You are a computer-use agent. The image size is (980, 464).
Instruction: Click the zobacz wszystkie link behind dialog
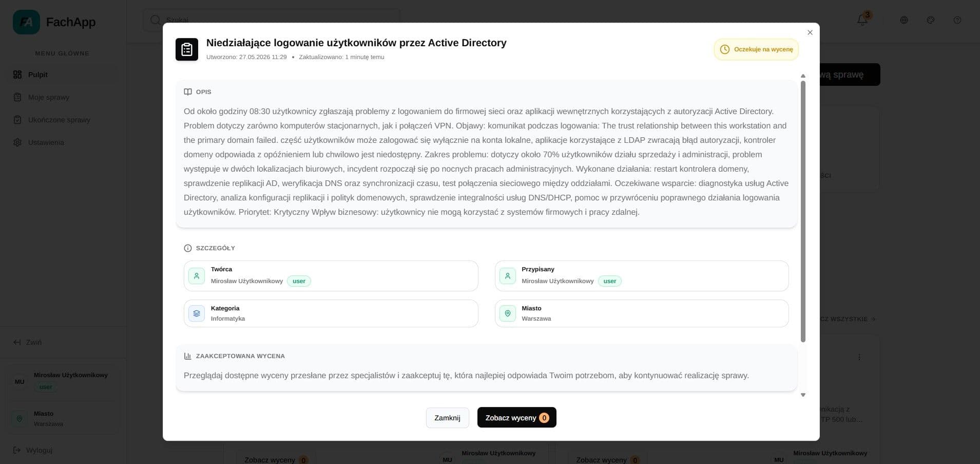(x=847, y=319)
